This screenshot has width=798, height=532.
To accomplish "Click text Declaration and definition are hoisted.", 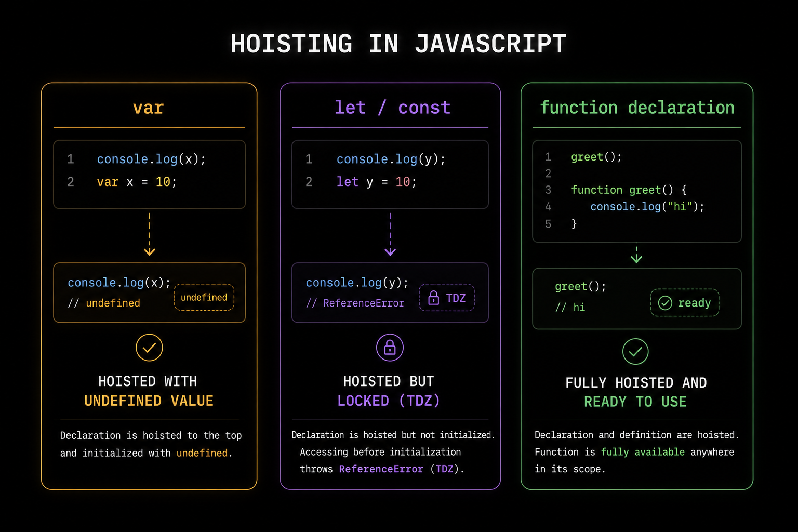I will click(636, 435).
